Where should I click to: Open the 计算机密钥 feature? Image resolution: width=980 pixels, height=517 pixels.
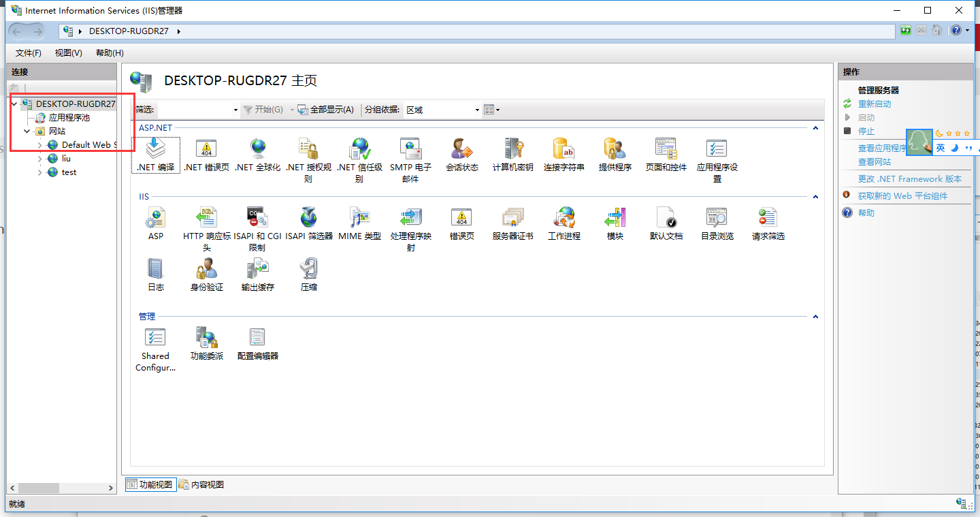(513, 155)
